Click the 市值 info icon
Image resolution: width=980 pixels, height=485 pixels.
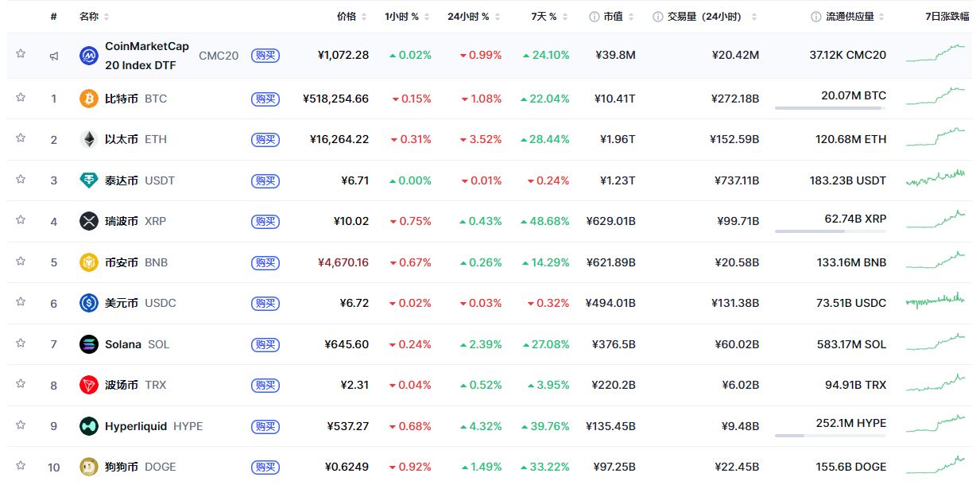point(594,17)
